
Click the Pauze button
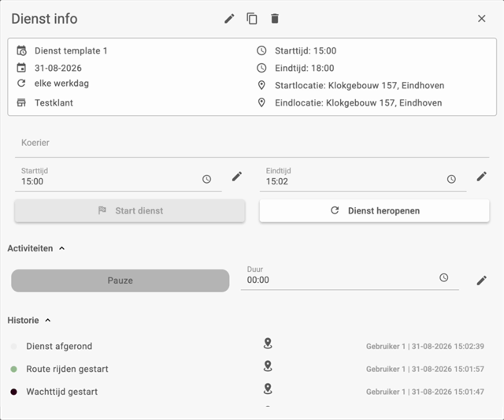(120, 281)
